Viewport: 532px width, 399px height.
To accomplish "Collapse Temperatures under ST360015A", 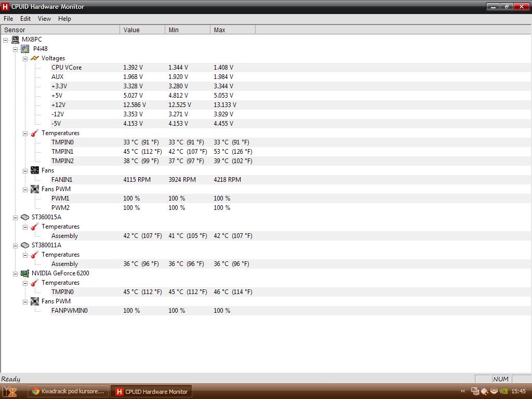I will tap(25, 227).
